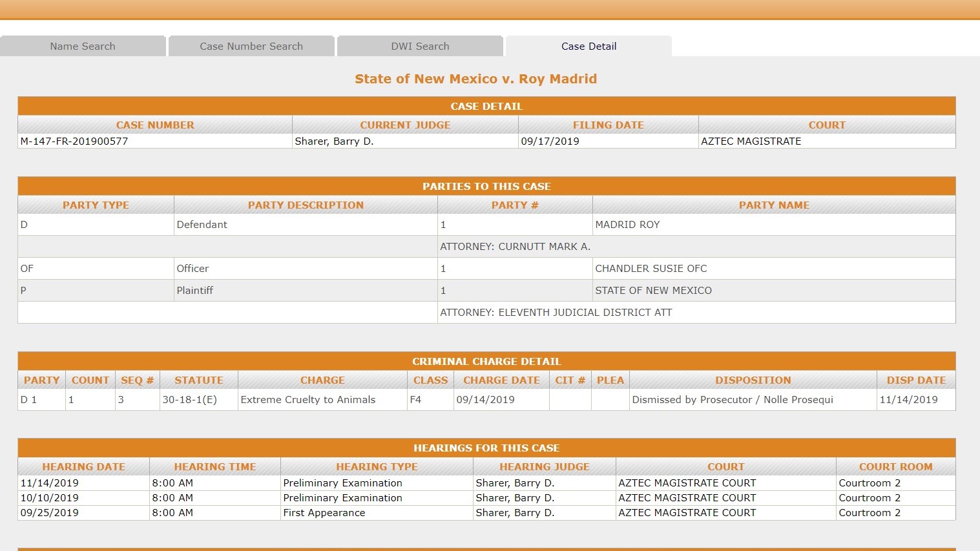Click hearing type First Appearance
This screenshot has height=551, width=980.
324,513
